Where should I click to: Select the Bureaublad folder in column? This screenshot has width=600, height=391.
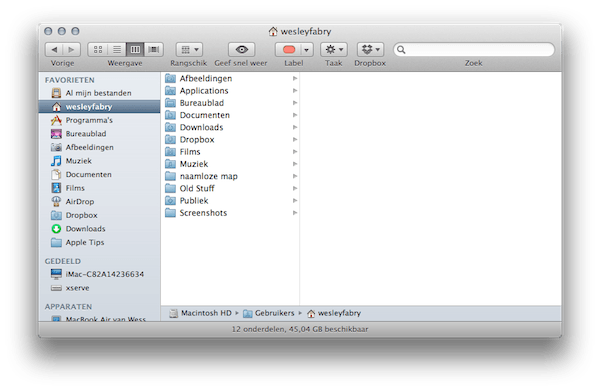click(x=230, y=103)
